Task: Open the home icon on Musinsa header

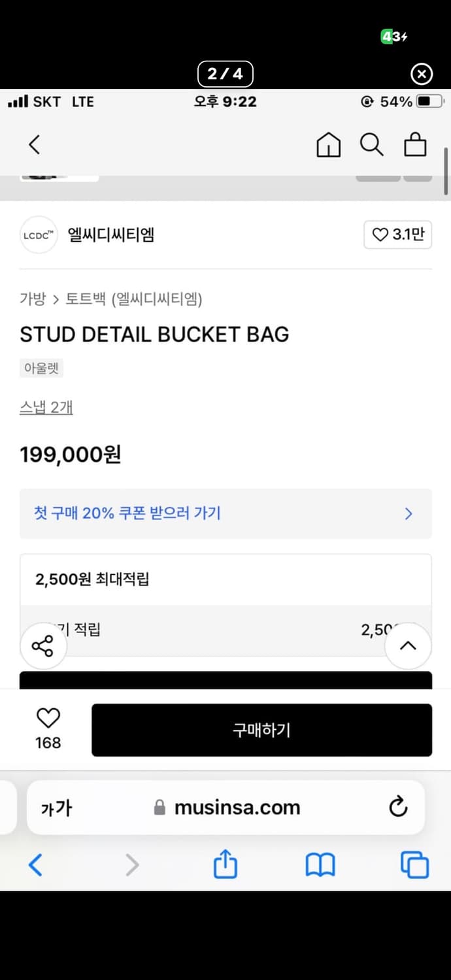Action: pyautogui.click(x=329, y=145)
